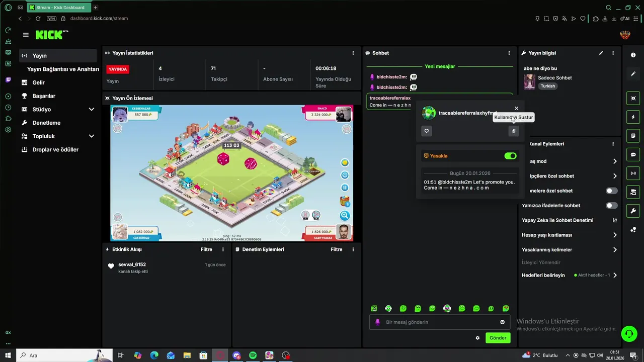Open the stream preview widget icon in right rail
Image resolution: width=644 pixels, height=362 pixels.
click(633, 99)
